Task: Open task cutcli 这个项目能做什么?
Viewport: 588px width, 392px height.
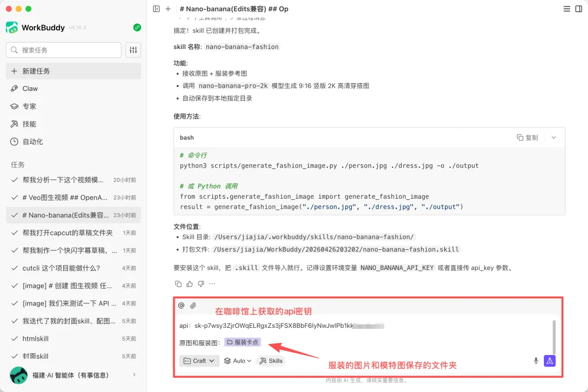Action: tap(73, 268)
